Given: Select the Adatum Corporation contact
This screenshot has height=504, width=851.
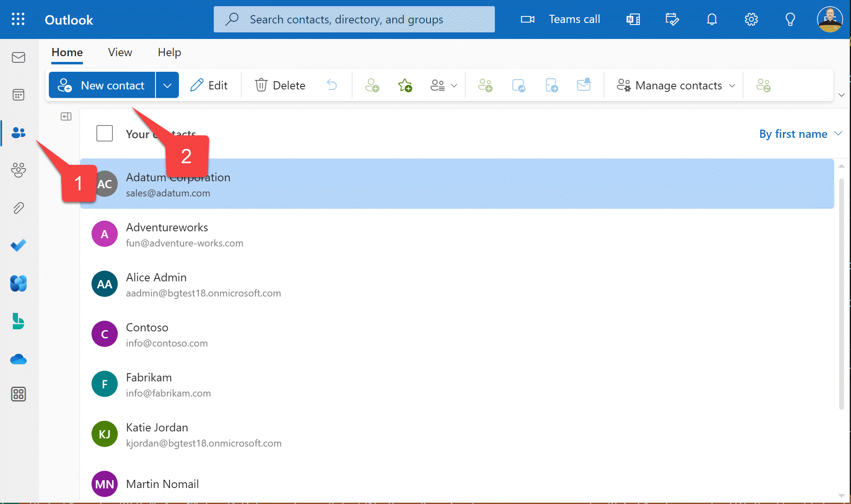Looking at the screenshot, I should click(178, 184).
